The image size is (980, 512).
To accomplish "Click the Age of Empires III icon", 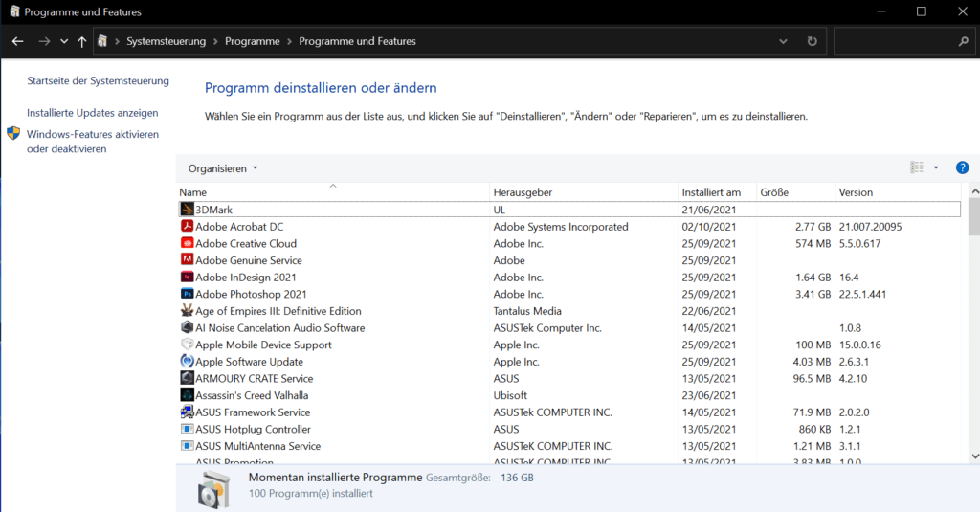I will (188, 311).
